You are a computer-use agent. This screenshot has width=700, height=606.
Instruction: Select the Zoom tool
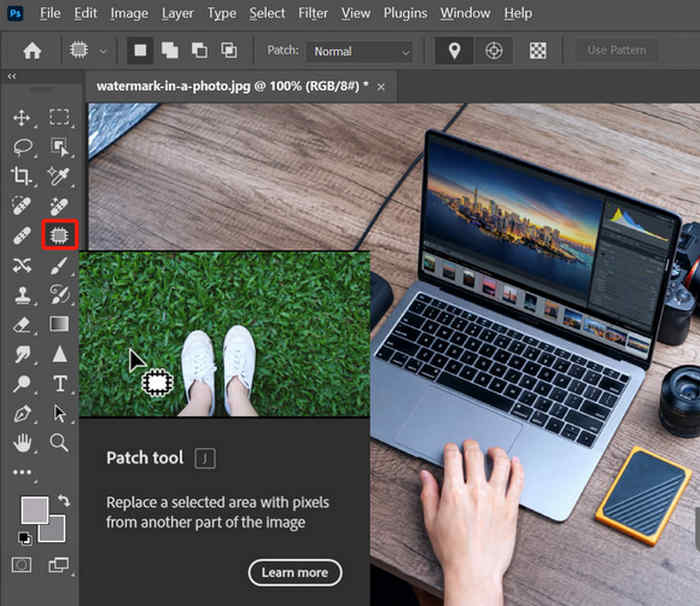click(59, 443)
